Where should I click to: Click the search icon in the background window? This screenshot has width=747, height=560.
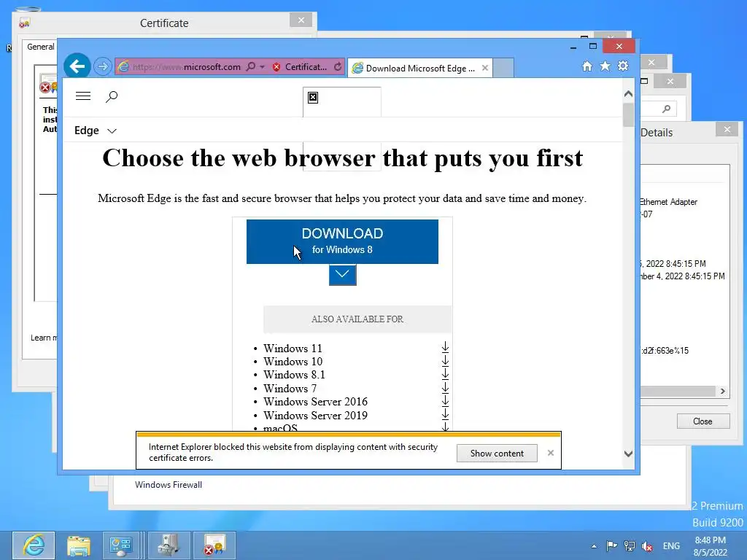coord(667,109)
